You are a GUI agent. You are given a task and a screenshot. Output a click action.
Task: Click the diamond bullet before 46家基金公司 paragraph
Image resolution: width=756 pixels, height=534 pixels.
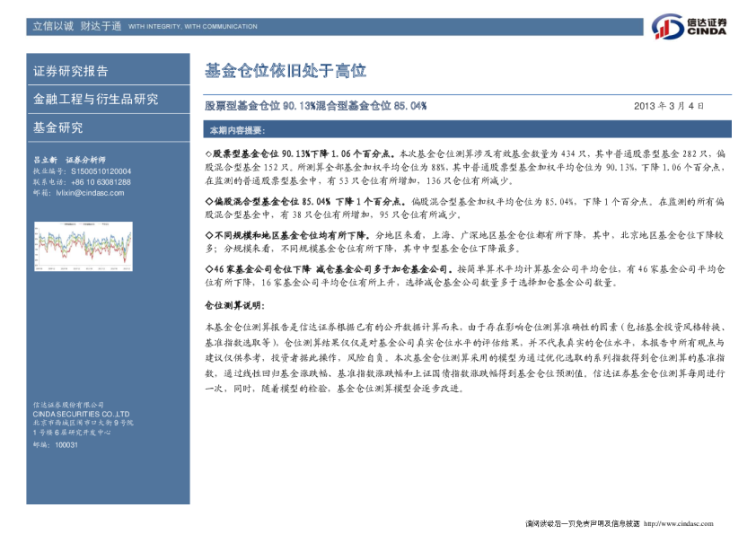[x=209, y=268]
